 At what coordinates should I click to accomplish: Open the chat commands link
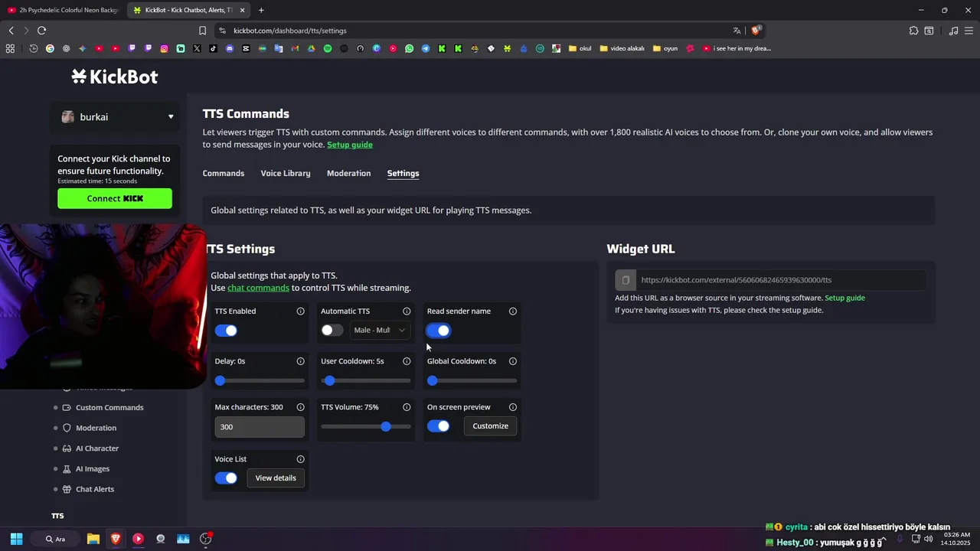click(x=258, y=288)
